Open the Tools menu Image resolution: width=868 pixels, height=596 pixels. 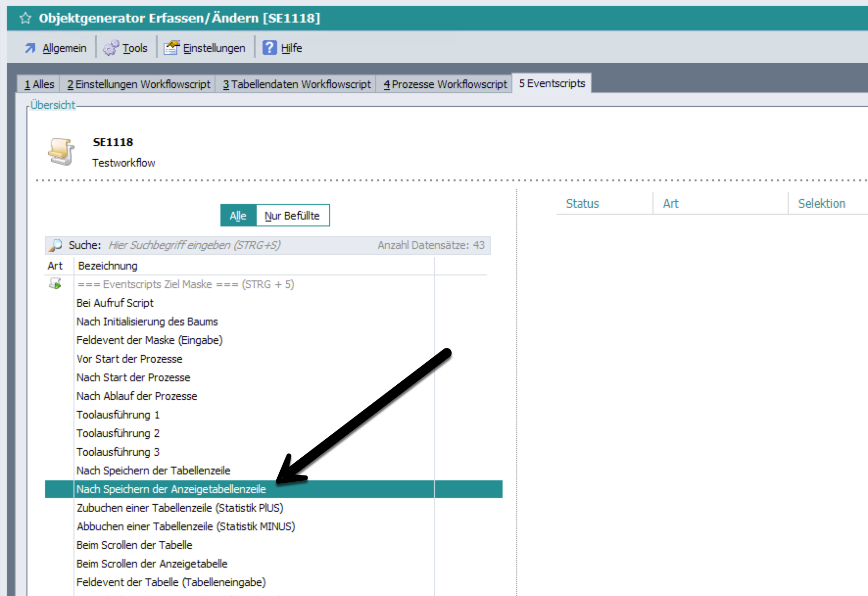click(134, 48)
